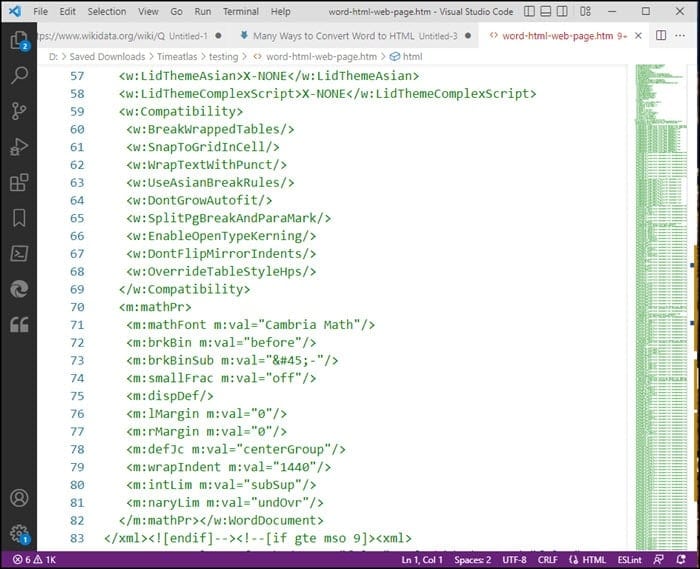Click "centerGroup" value on line 78

click(283, 449)
